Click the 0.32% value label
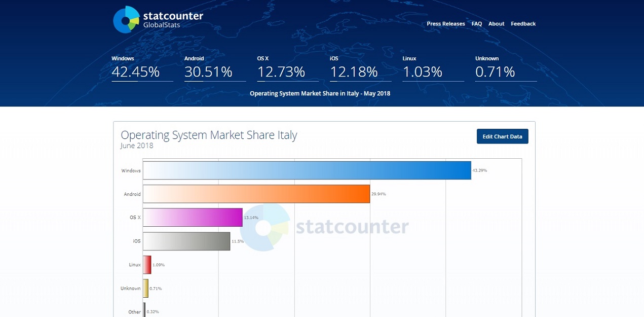 (x=153, y=311)
